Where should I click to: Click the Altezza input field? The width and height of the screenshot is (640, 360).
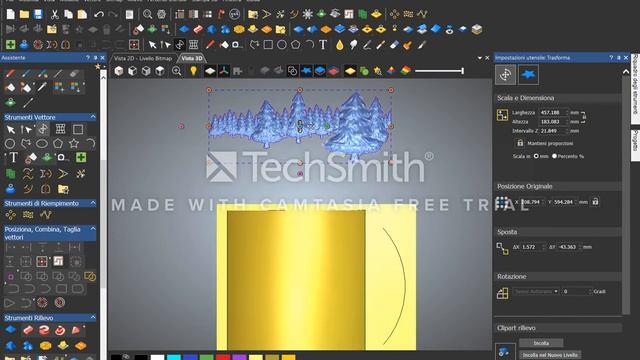coord(553,122)
